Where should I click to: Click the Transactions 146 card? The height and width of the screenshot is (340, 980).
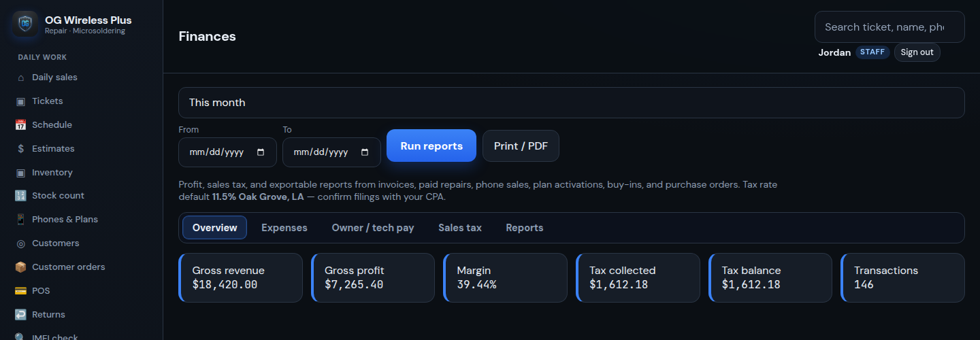[x=902, y=277]
